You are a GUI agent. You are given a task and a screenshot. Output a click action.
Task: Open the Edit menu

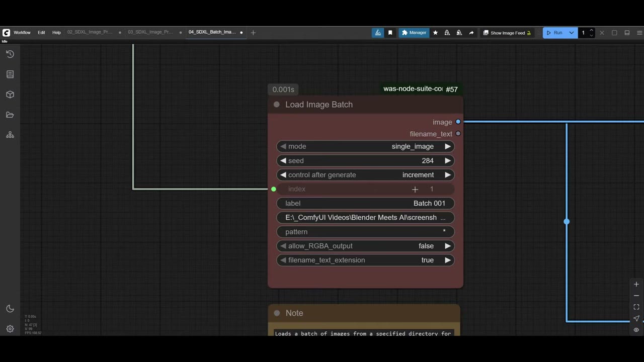[x=41, y=33]
